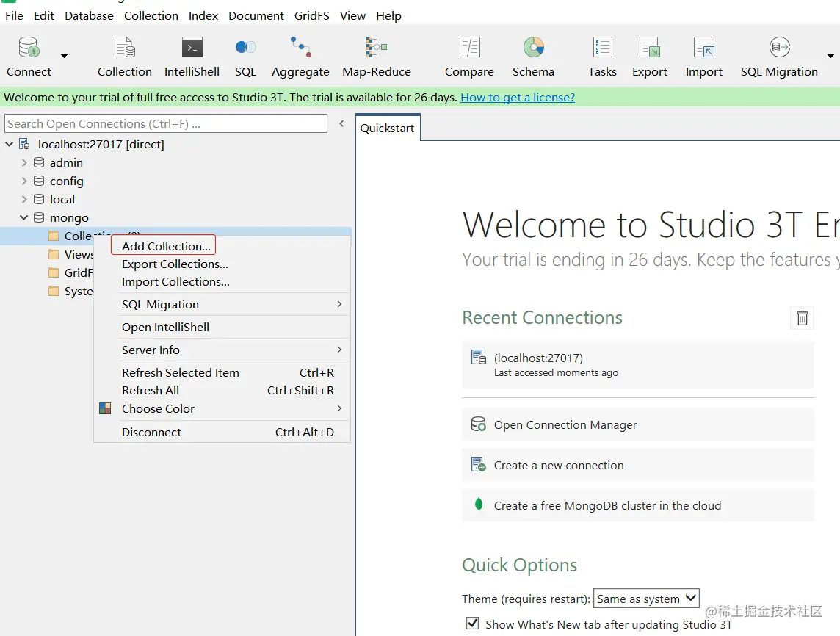
Task: Open the GridFS menu
Action: pos(312,16)
